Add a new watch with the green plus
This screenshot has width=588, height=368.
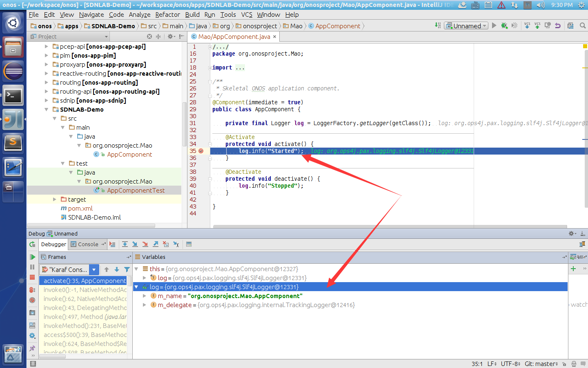click(x=573, y=269)
